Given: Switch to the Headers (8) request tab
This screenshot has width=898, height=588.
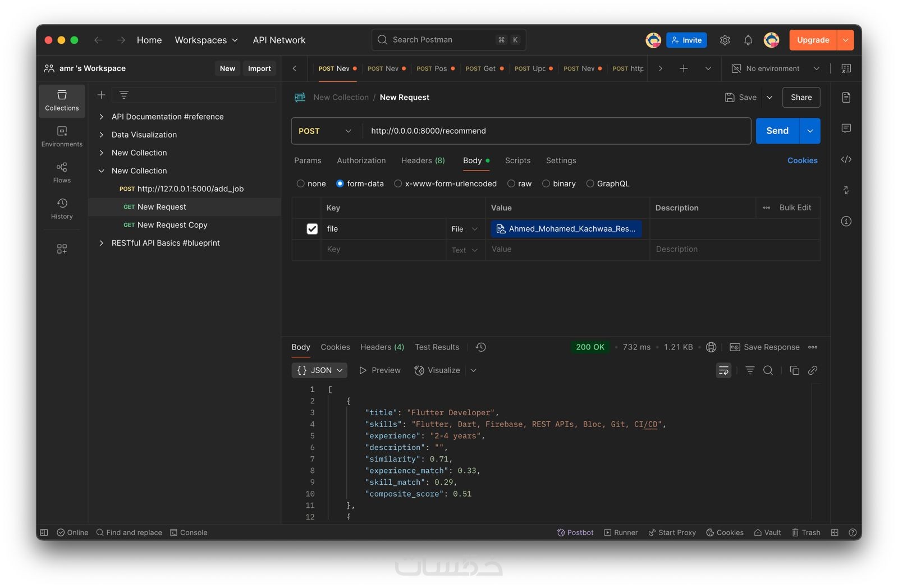Looking at the screenshot, I should pyautogui.click(x=423, y=160).
